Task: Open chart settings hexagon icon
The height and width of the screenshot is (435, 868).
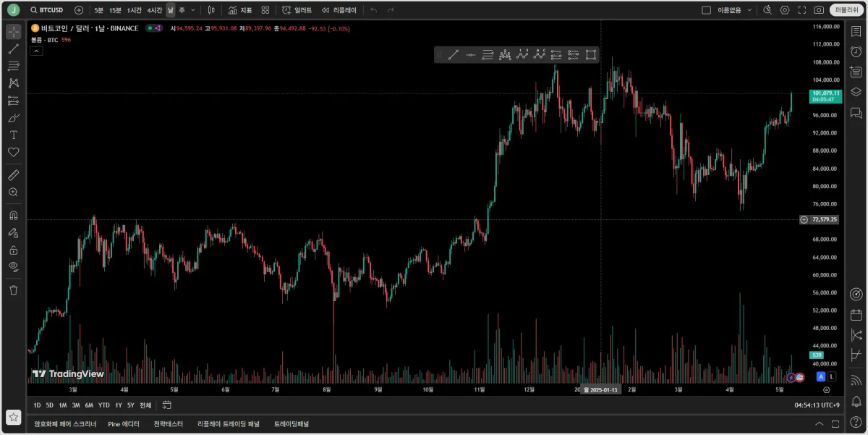Action: [x=784, y=10]
